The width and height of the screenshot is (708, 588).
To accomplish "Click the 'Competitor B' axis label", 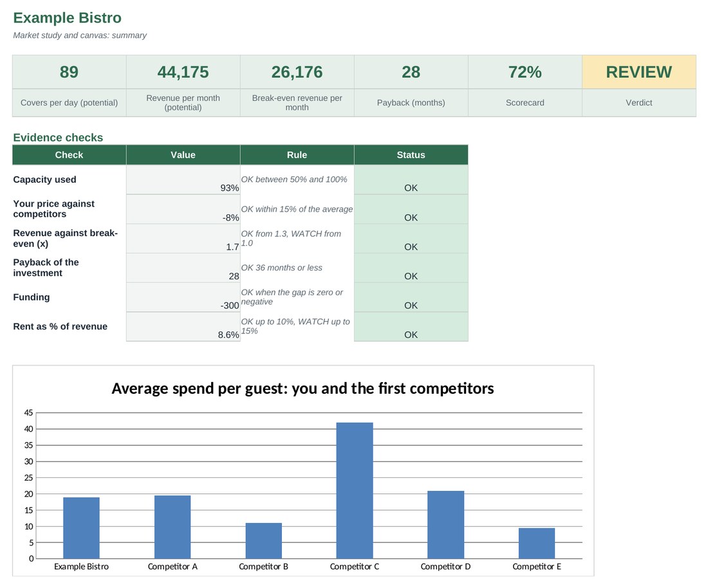I will tap(264, 566).
